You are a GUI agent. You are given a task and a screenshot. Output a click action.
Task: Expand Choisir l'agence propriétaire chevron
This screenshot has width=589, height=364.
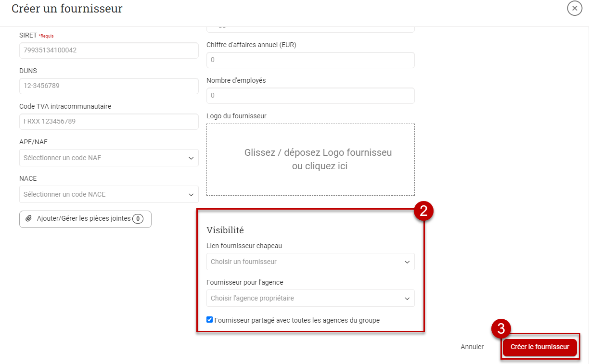[407, 298]
